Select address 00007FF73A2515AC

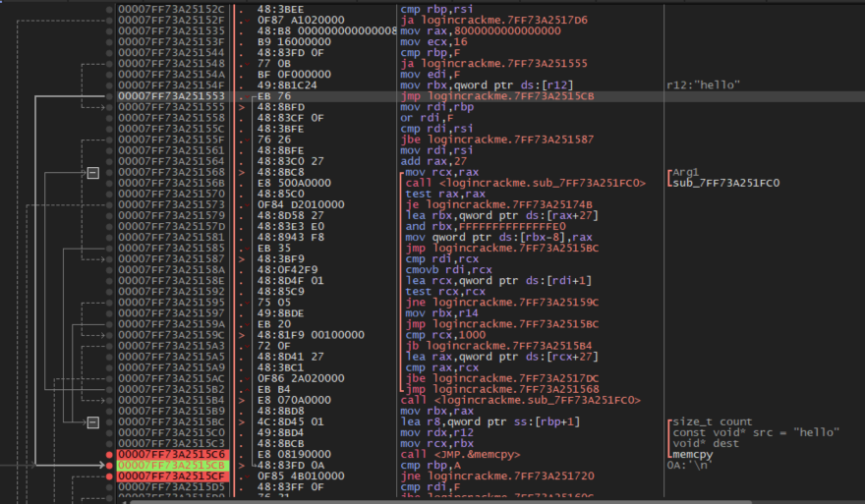[172, 379]
